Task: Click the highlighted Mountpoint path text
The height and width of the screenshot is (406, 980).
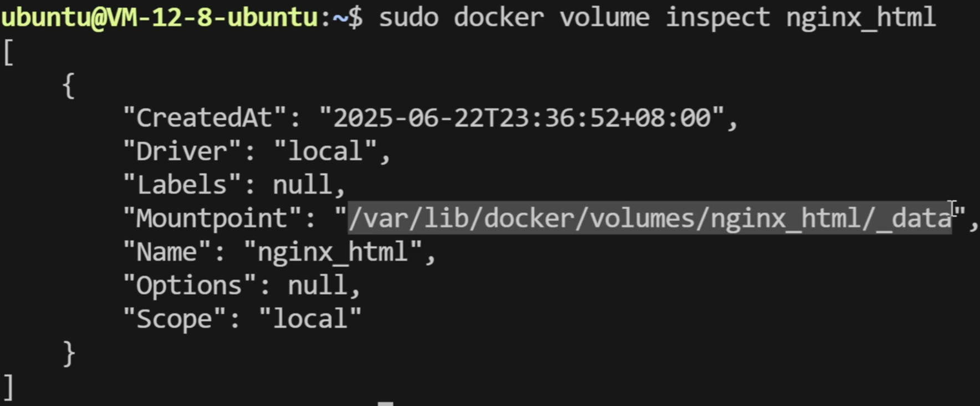Action: pyautogui.click(x=650, y=218)
